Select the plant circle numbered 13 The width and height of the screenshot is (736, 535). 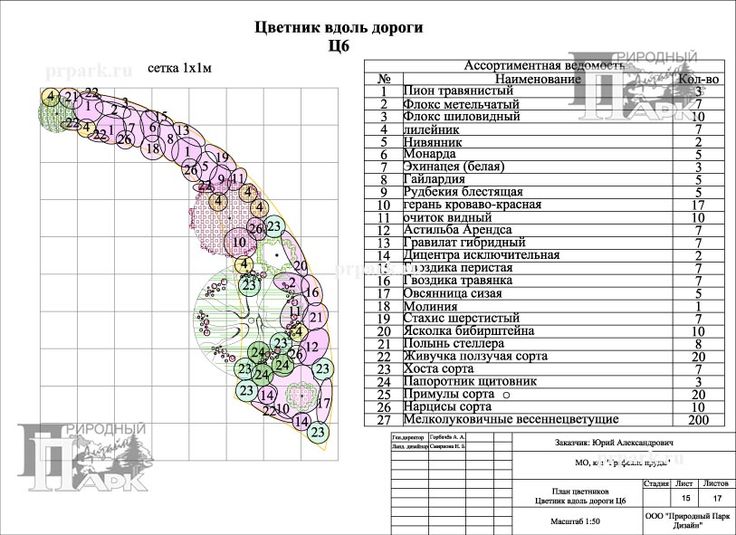coord(182,130)
